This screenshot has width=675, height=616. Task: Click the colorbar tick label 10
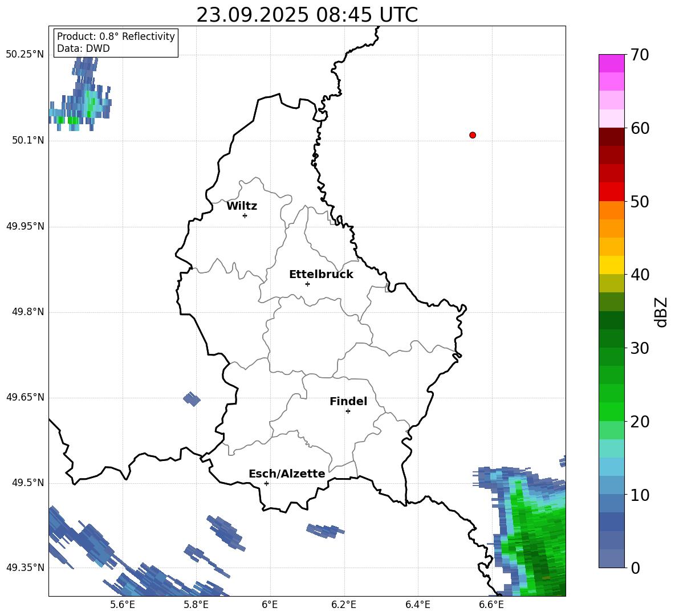[x=640, y=495]
